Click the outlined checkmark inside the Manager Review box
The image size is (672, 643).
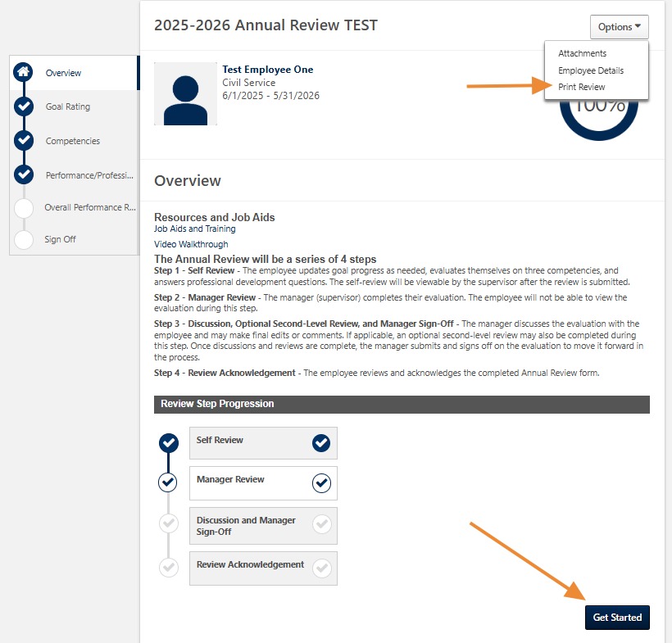pyautogui.click(x=321, y=483)
